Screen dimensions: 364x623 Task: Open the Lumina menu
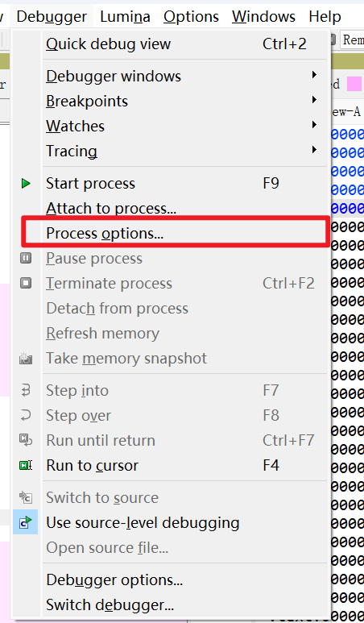click(125, 17)
